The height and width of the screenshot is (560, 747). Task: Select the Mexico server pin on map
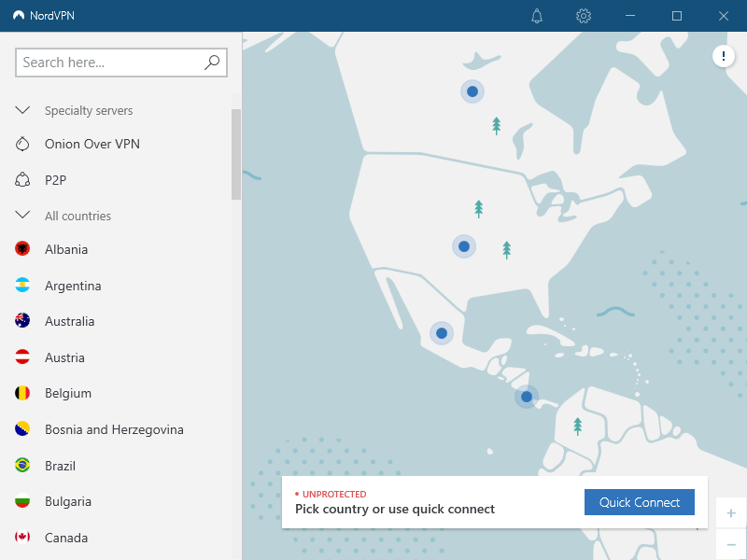[442, 333]
